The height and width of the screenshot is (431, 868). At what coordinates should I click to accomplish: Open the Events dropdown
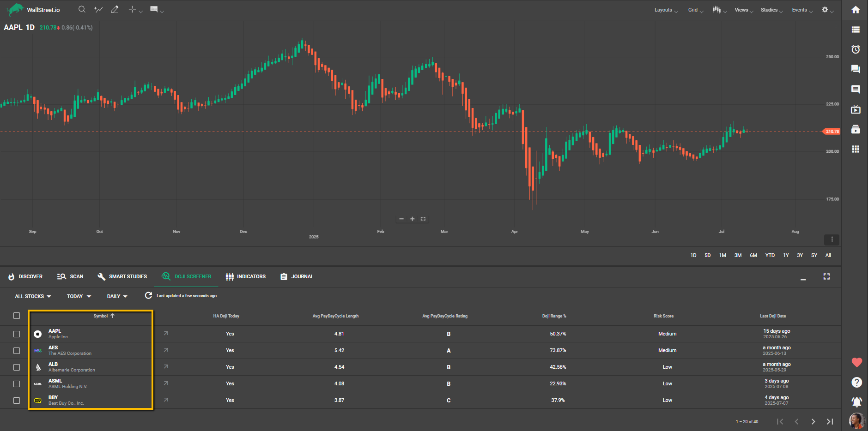pos(802,10)
